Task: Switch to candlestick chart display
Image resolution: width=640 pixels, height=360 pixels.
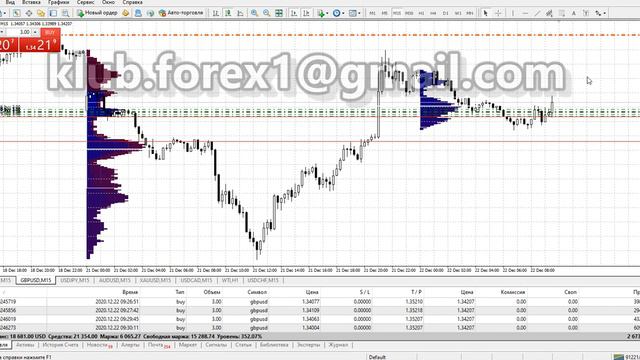Action: pyautogui.click(x=228, y=13)
